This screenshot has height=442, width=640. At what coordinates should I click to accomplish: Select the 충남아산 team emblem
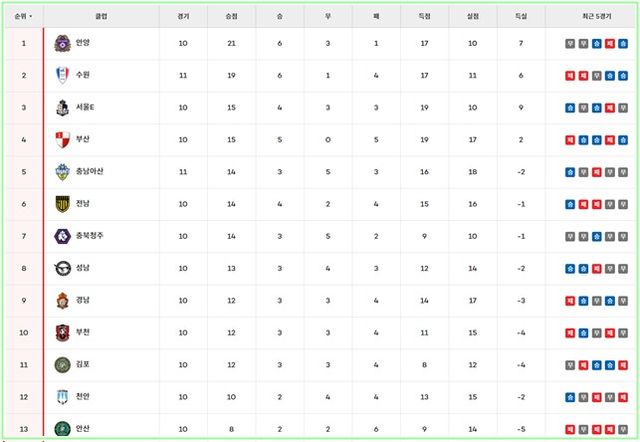(x=63, y=171)
